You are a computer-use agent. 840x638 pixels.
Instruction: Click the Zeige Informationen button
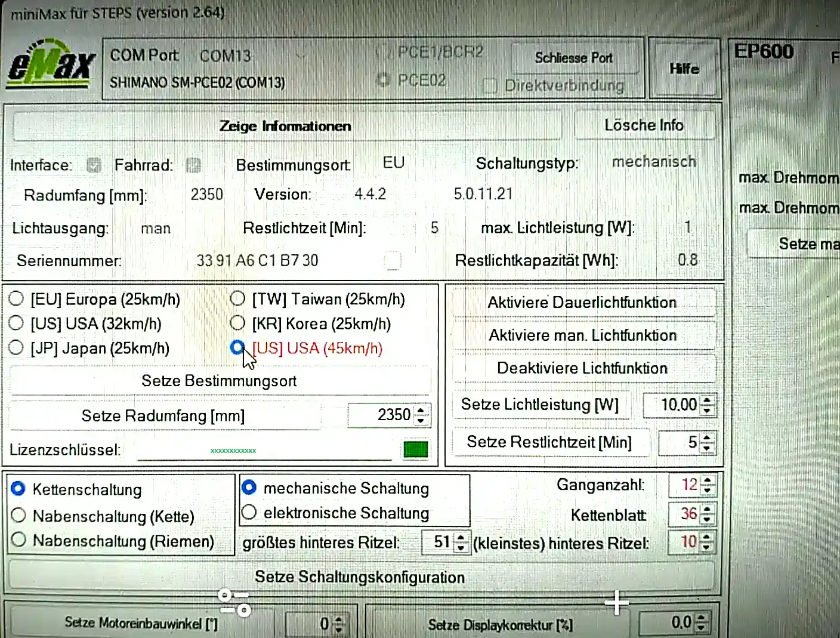tap(285, 126)
